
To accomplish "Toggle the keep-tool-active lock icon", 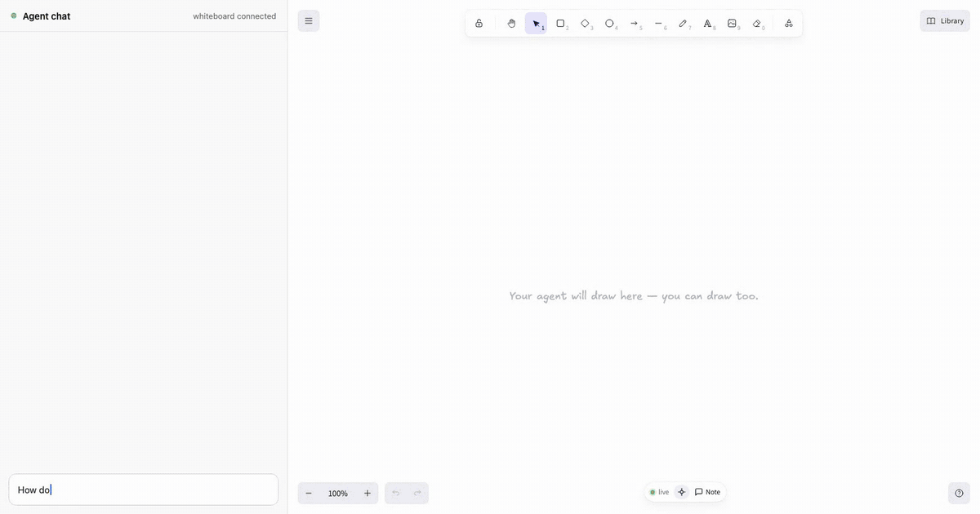I will (479, 24).
